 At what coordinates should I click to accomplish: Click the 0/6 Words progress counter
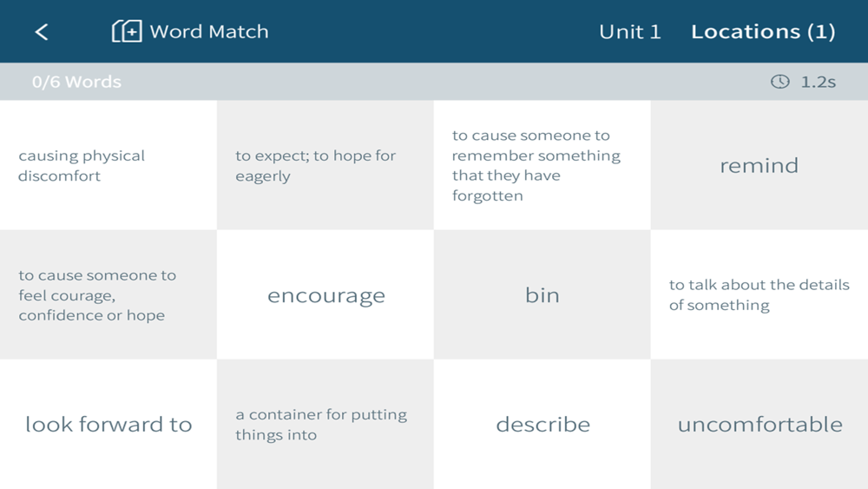76,83
